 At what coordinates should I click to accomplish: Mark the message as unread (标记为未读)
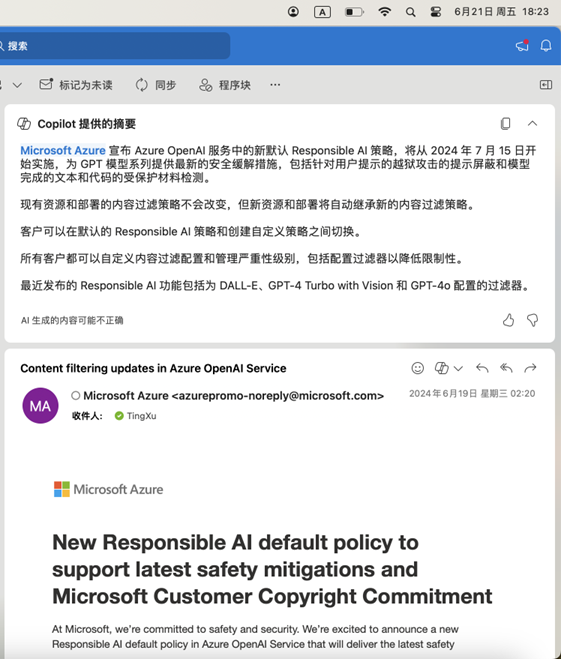click(x=76, y=85)
